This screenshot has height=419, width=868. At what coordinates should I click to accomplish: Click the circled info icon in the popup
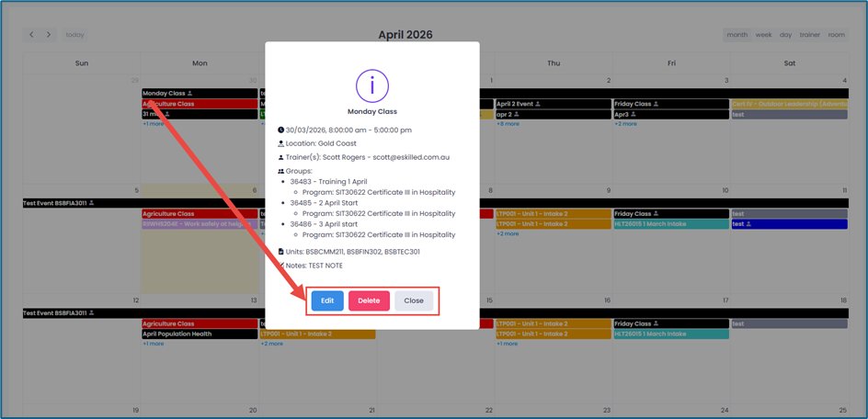(x=371, y=86)
